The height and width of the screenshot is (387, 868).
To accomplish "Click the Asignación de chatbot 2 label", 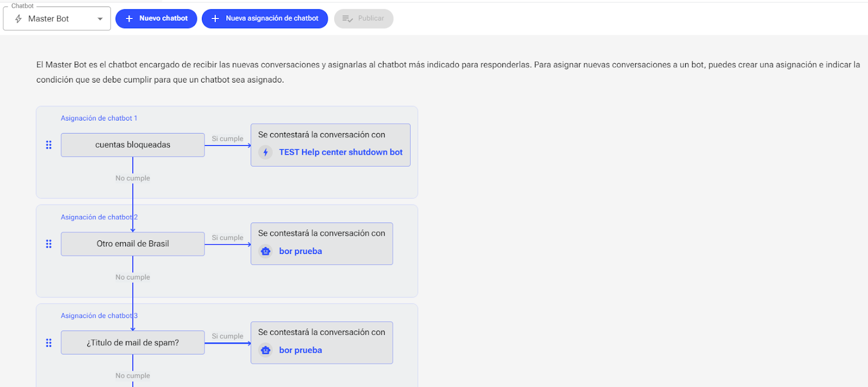I will [99, 217].
